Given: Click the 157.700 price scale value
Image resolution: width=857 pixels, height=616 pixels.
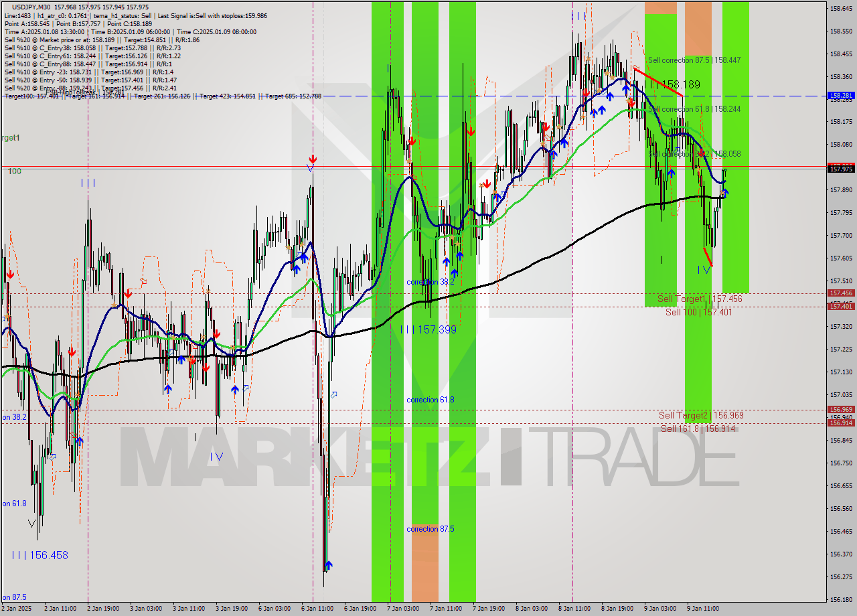Looking at the screenshot, I should (x=841, y=235).
